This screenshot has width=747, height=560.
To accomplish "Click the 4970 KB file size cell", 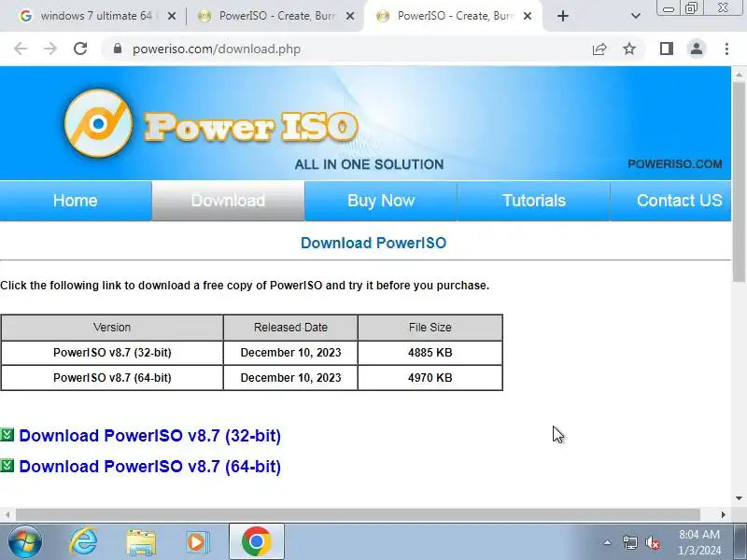I will tap(430, 378).
